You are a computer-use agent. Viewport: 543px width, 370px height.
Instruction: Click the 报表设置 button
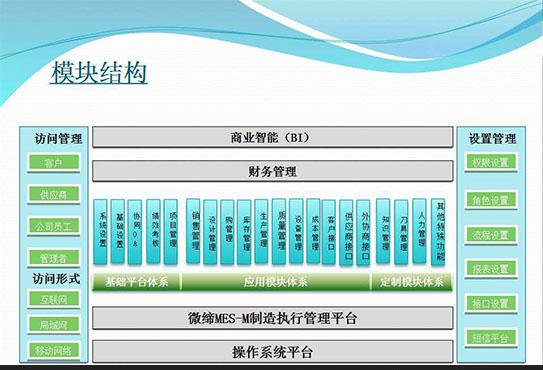coord(491,268)
